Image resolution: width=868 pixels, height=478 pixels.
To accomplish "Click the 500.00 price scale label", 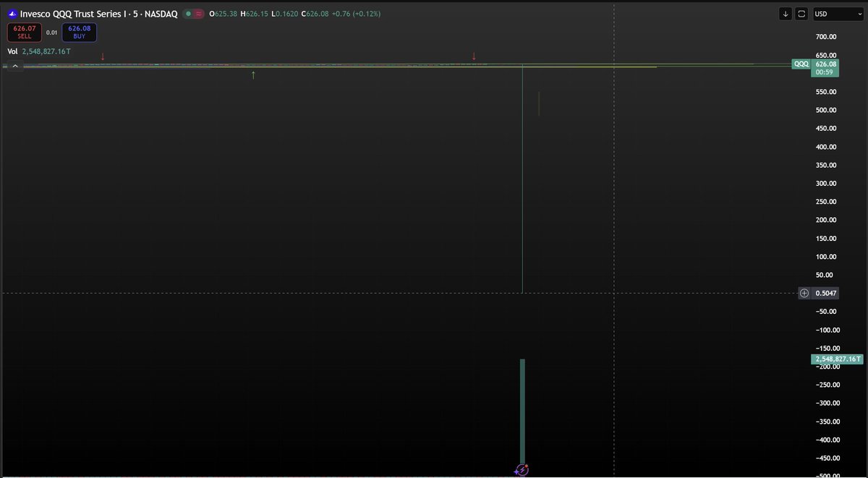I will click(826, 110).
